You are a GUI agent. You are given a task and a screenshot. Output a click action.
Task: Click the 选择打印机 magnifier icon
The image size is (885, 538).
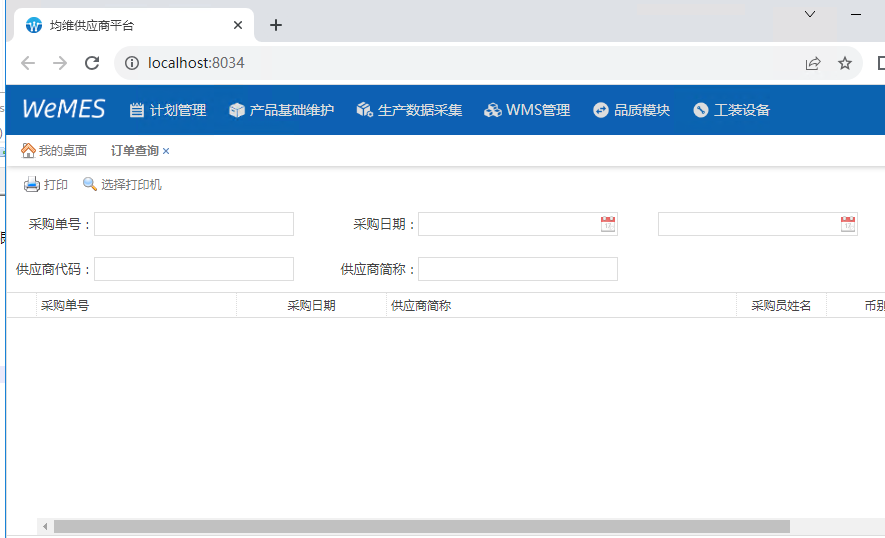(x=90, y=184)
